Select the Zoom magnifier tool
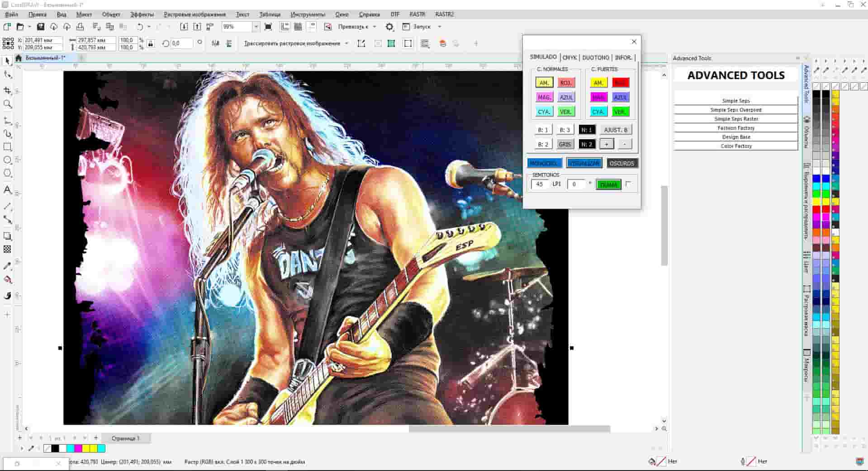This screenshot has height=471, width=868. click(7, 104)
